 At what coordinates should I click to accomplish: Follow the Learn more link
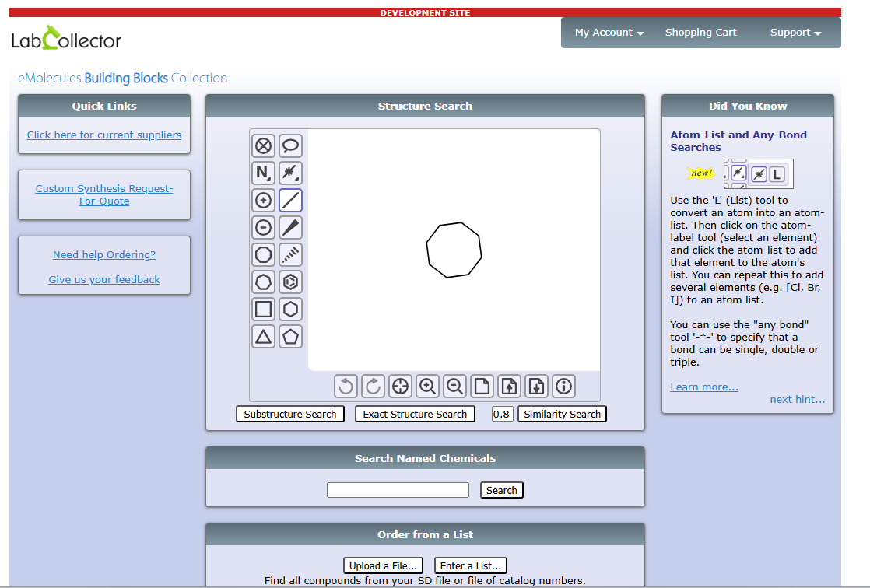tap(704, 387)
